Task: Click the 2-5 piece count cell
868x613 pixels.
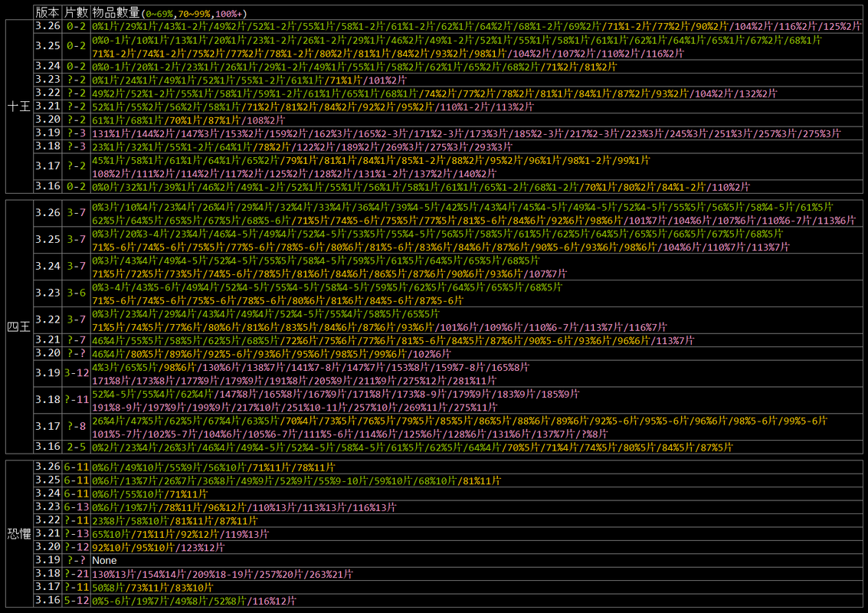Action: (x=77, y=447)
